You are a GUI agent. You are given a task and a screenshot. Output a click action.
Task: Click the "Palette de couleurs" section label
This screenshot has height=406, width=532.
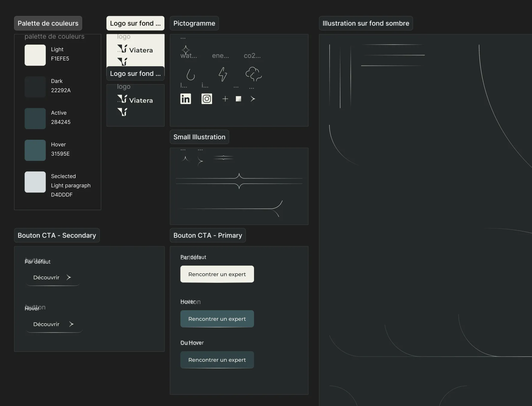(48, 23)
